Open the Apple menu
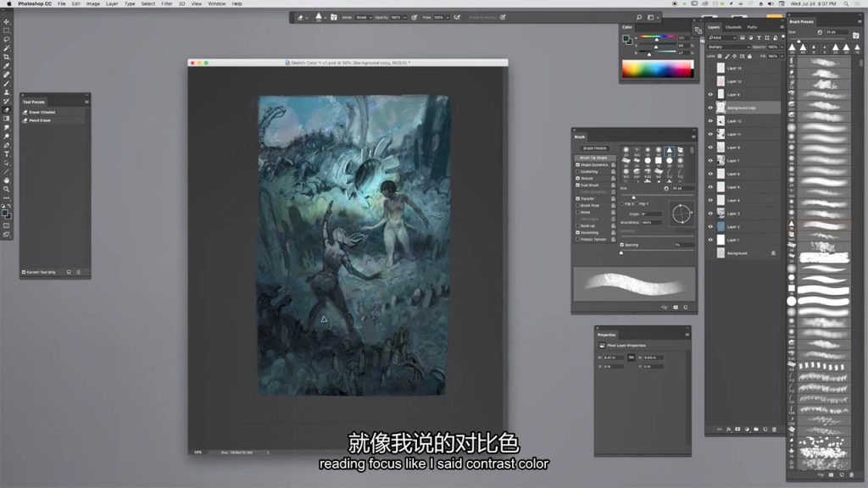Screen dimensions: 868x488 (8, 4)
